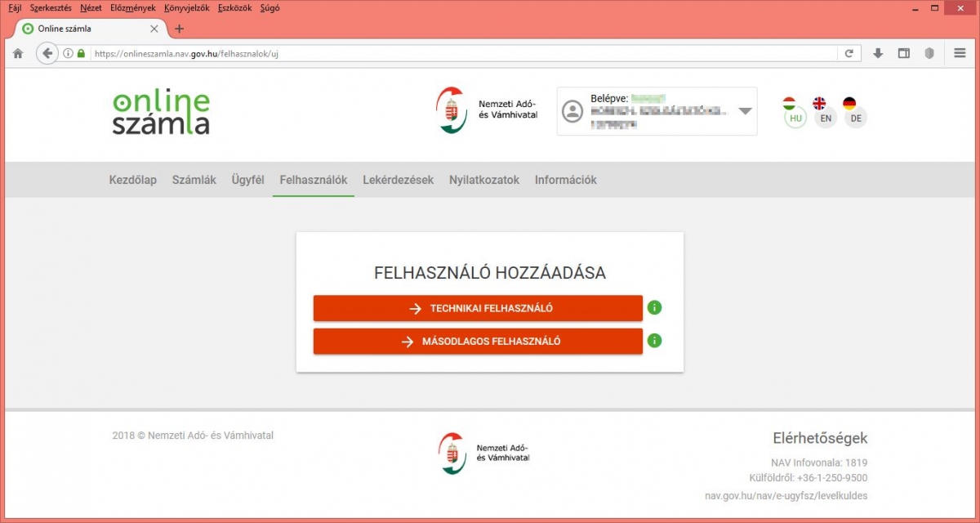Screen dimensions: 980x523
Task: Click the reload page icon
Action: (849, 53)
